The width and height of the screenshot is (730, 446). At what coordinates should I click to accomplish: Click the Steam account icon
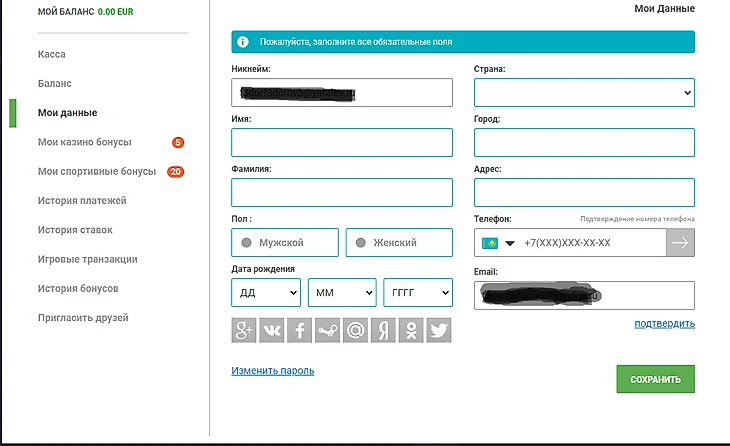coord(328,331)
